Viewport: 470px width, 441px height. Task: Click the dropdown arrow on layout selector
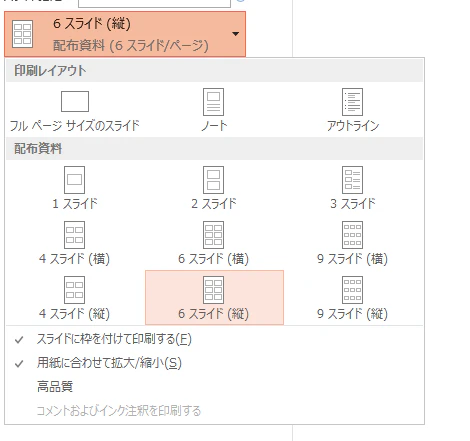tap(235, 34)
